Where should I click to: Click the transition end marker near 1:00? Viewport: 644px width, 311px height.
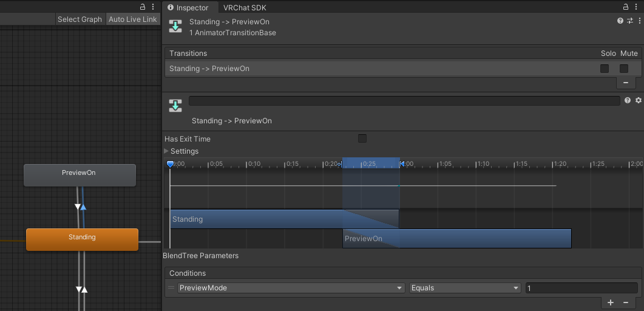(x=402, y=164)
